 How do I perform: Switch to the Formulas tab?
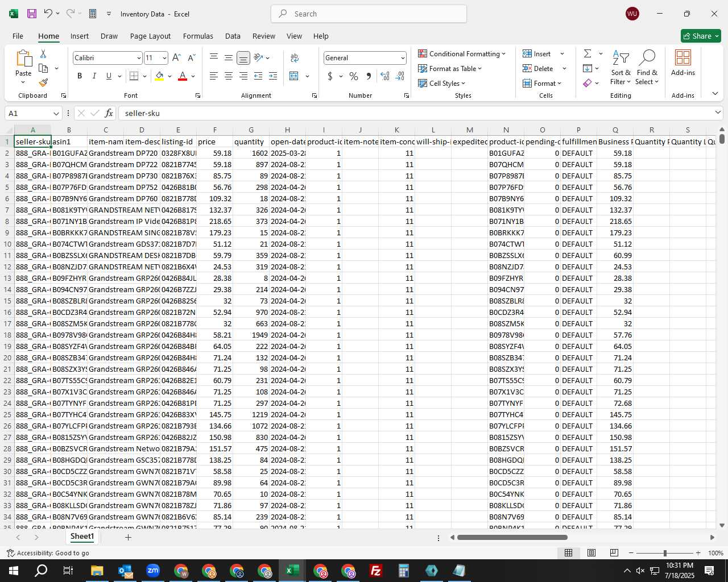pos(198,36)
